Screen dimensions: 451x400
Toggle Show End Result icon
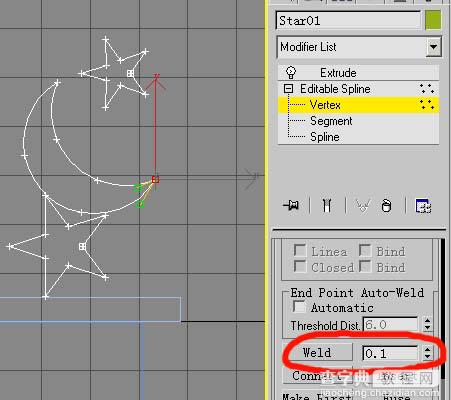pyautogui.click(x=327, y=205)
